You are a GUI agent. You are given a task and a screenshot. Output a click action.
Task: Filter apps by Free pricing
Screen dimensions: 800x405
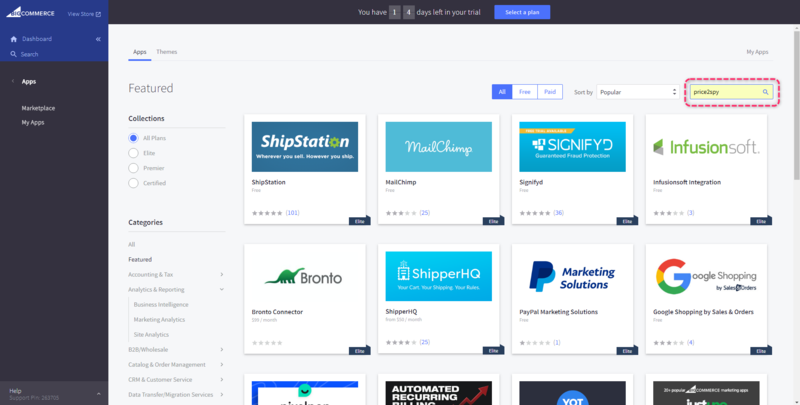coord(524,92)
